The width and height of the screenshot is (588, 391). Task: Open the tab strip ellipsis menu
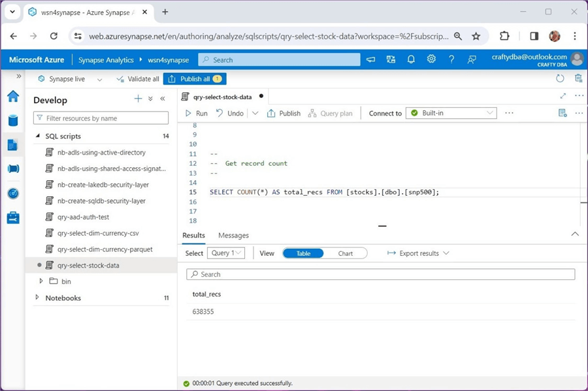coord(579,96)
